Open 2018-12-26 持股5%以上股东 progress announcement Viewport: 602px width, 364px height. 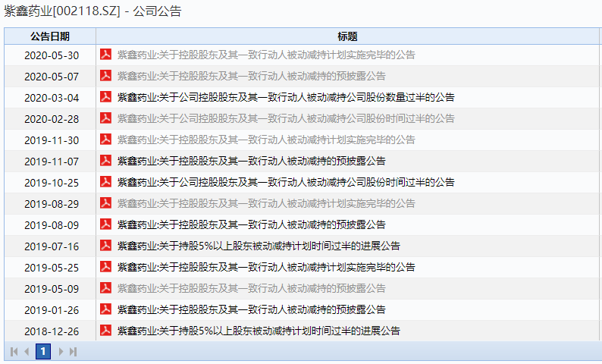(x=259, y=331)
